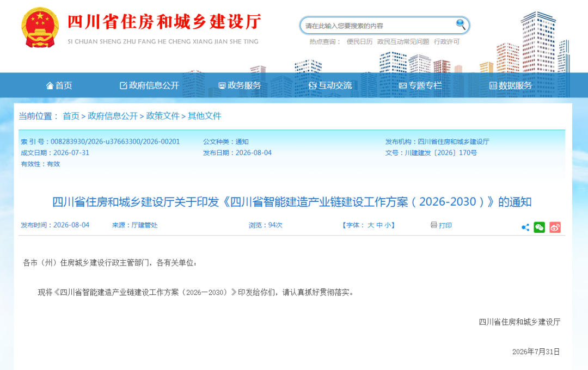The image size is (588, 370).
Task: Open 政务服务 navigation menu
Action: coord(240,85)
